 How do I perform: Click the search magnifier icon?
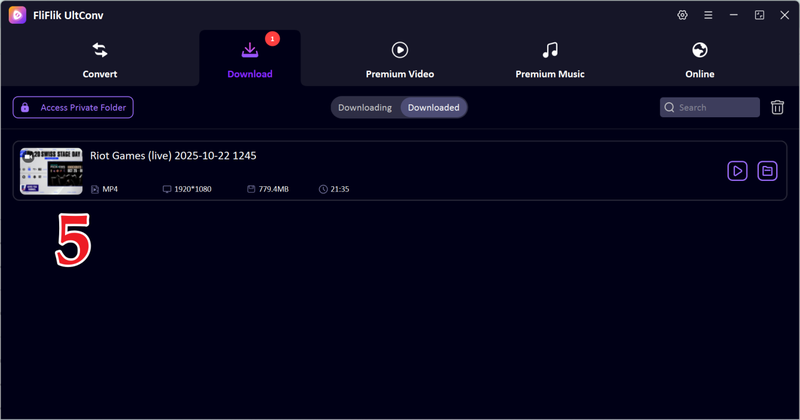pyautogui.click(x=669, y=107)
